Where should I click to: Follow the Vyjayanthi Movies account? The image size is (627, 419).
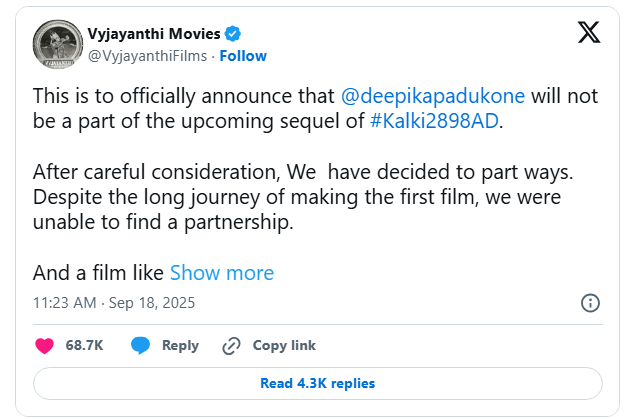243,56
